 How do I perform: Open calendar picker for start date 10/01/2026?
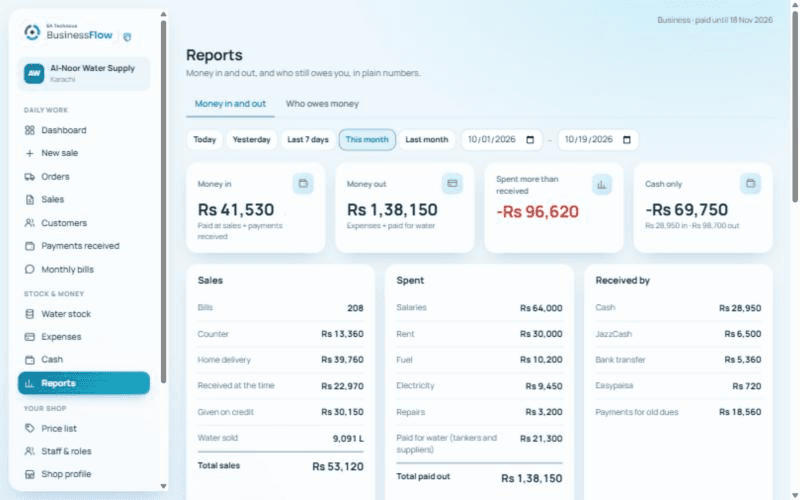tap(530, 140)
